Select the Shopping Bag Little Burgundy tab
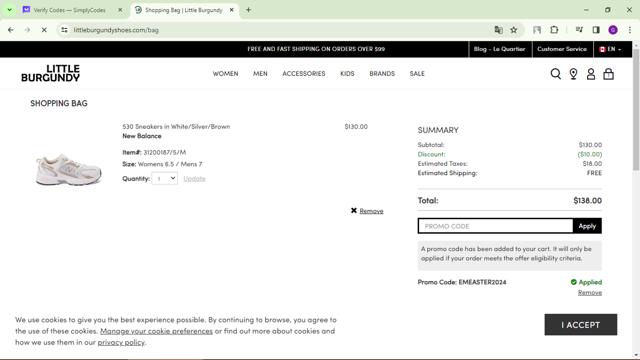The height and width of the screenshot is (360, 640). 184,10
